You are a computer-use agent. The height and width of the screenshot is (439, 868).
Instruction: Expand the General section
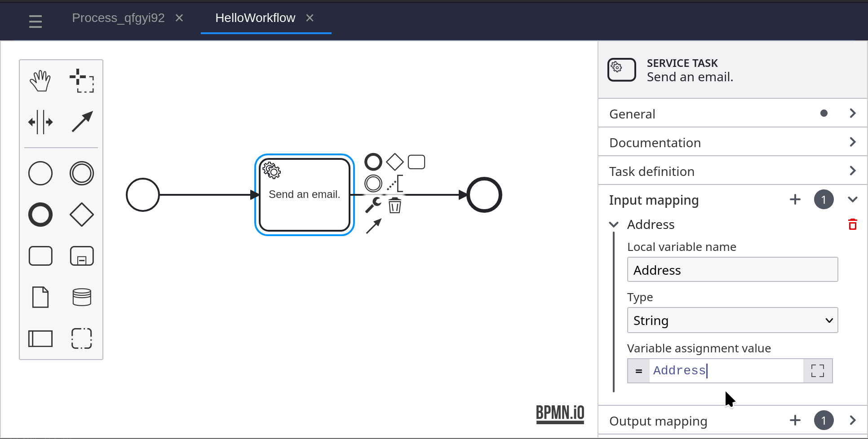[732, 114]
